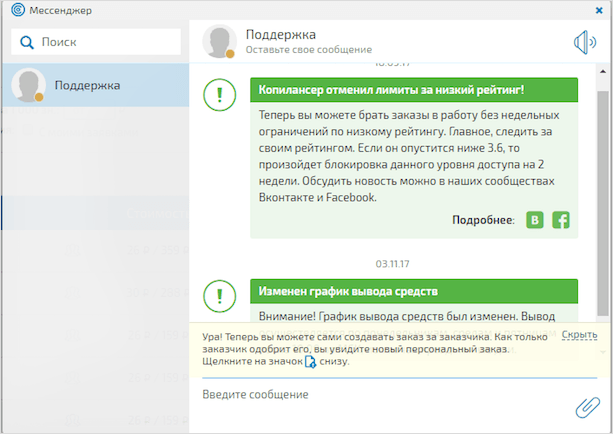This screenshot has height=434, width=613.
Task: Open the Facebook link icon
Action: (x=561, y=220)
